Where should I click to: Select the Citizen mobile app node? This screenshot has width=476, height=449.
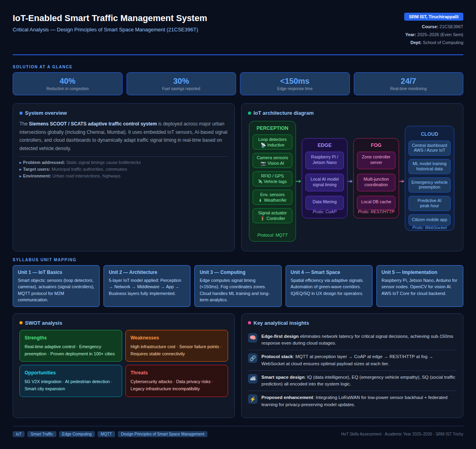[x=430, y=220]
